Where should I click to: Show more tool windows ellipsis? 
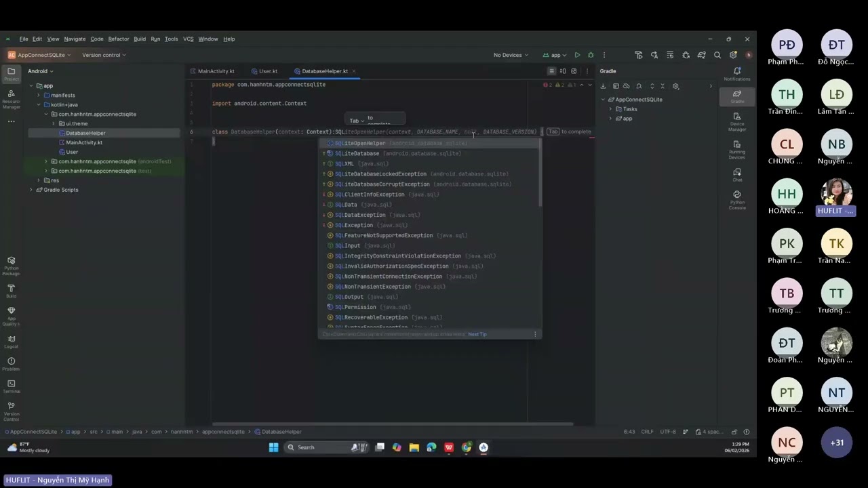(x=11, y=121)
